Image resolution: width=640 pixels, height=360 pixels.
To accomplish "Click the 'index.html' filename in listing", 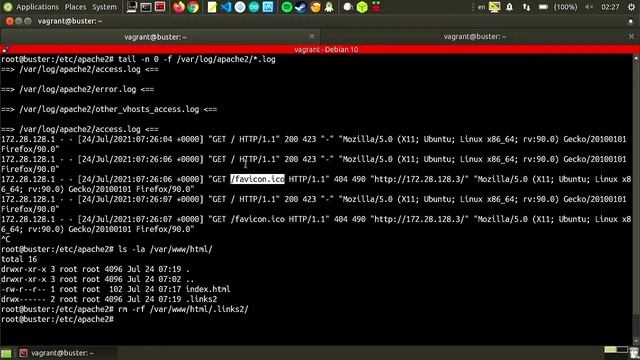I will click(208, 289).
